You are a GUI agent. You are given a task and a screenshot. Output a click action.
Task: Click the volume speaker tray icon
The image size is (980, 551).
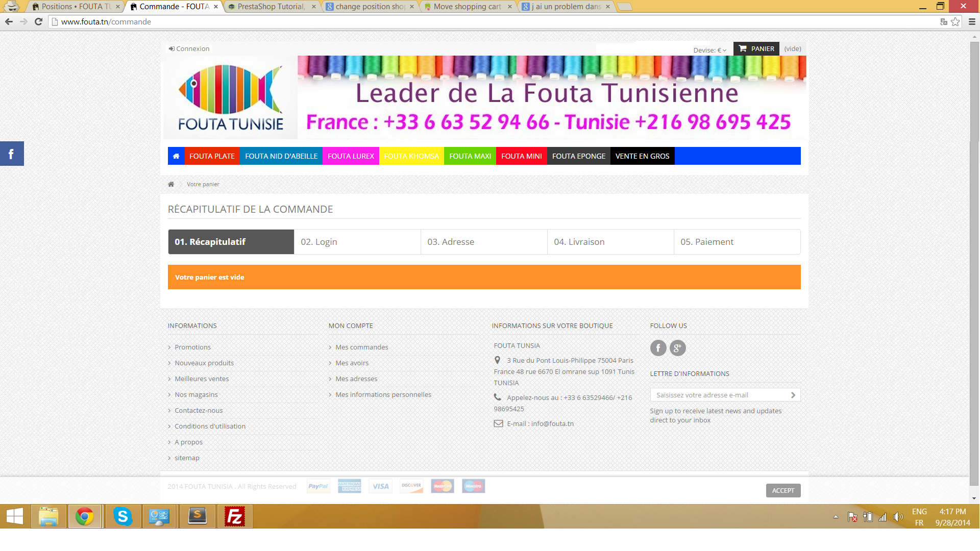(898, 517)
